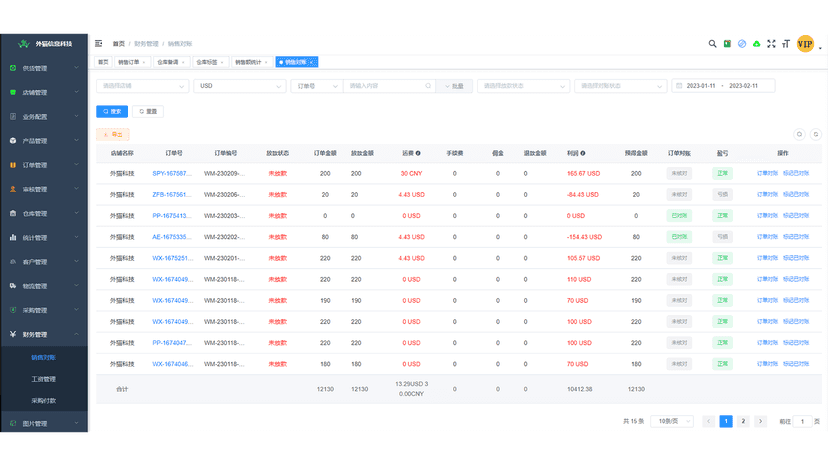Image resolution: width=828 pixels, height=466 pixels.
Task: Open the 订单号 field type dropdown
Action: (x=317, y=86)
